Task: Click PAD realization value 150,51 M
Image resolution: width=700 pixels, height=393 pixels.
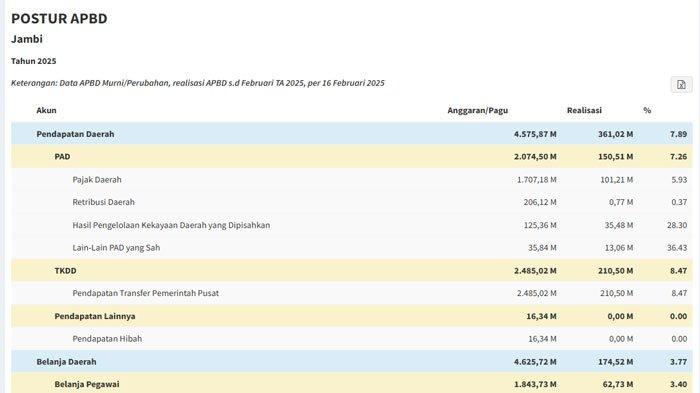Action: 616,157
